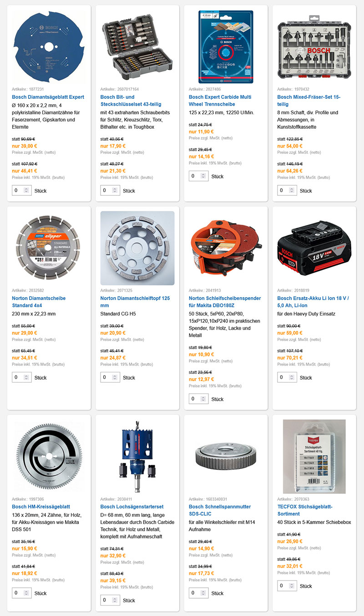
Task: Focus quantity field for Bosch Lochsägenstarterset
Action: pyautogui.click(x=110, y=600)
